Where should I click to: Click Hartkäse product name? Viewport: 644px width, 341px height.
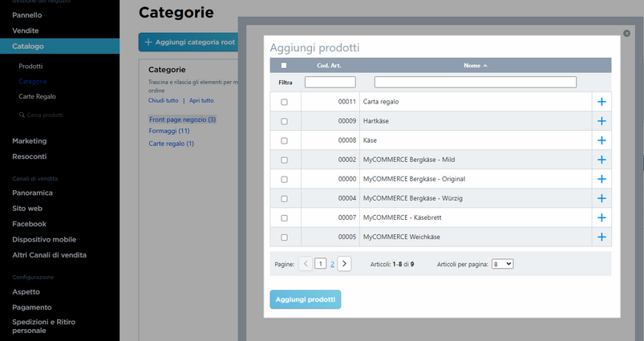click(376, 121)
